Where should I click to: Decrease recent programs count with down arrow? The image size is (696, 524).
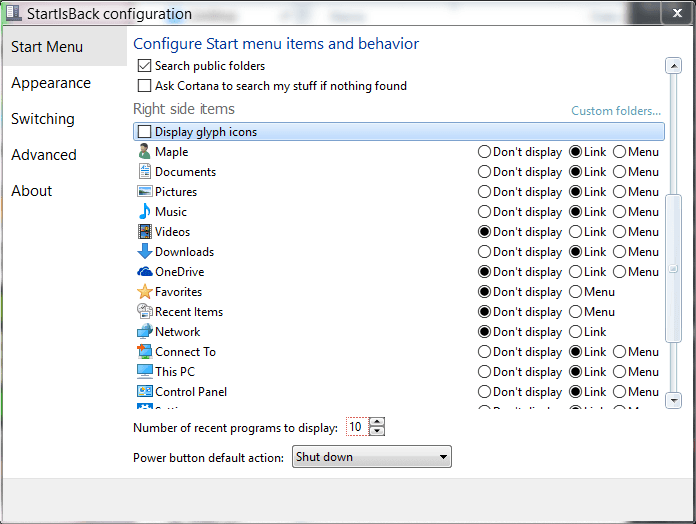coord(377,431)
